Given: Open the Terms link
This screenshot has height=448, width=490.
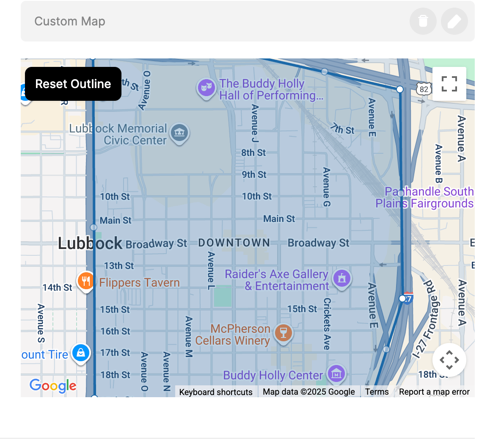Looking at the screenshot, I should click(x=377, y=392).
